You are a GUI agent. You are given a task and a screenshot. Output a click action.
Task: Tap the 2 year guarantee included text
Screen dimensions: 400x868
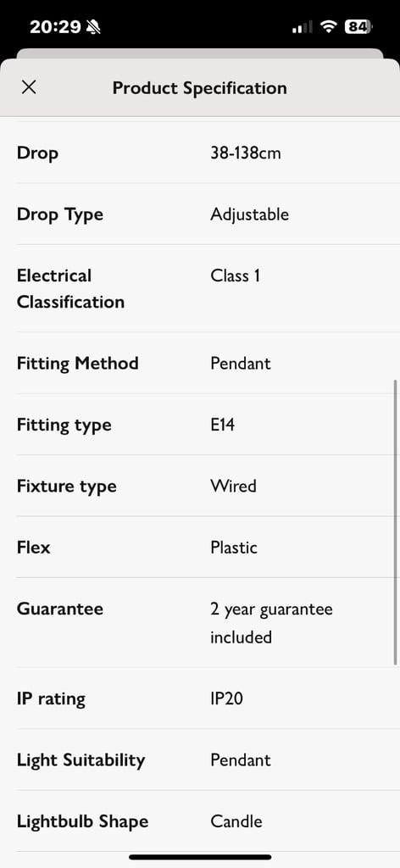[272, 623]
